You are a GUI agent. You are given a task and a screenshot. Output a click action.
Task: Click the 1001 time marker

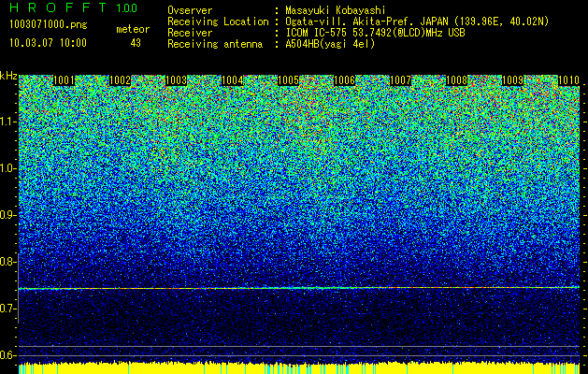[64, 80]
